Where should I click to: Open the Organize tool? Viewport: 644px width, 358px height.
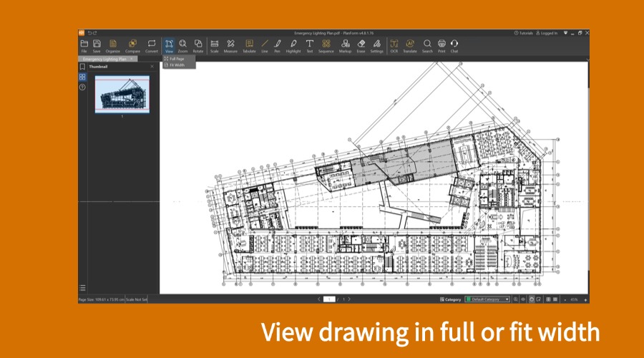[x=112, y=46]
